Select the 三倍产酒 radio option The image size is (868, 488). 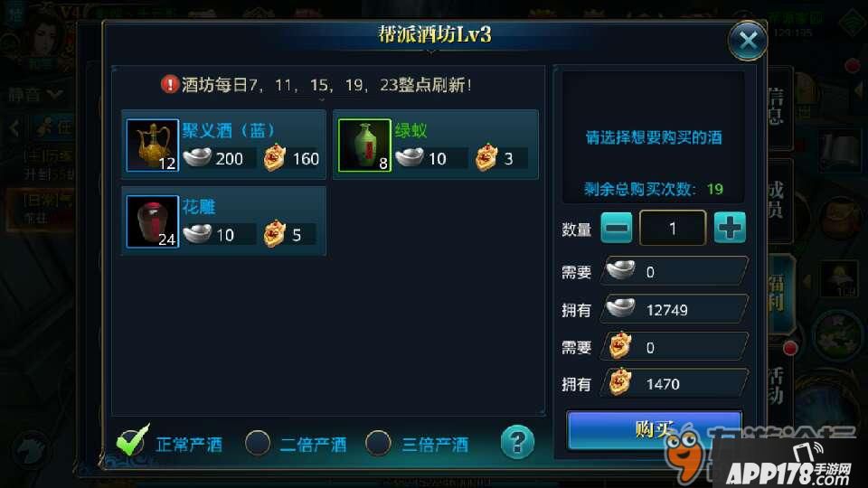(x=378, y=443)
